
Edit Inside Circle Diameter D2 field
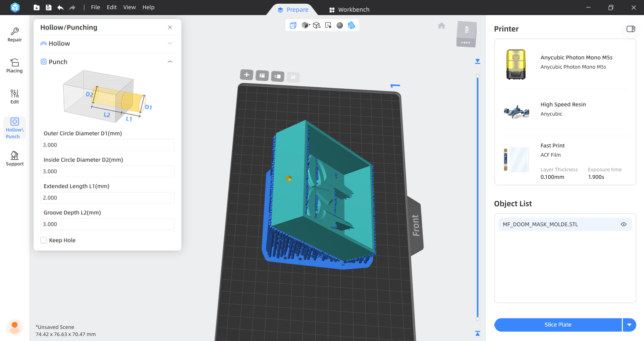pos(107,171)
